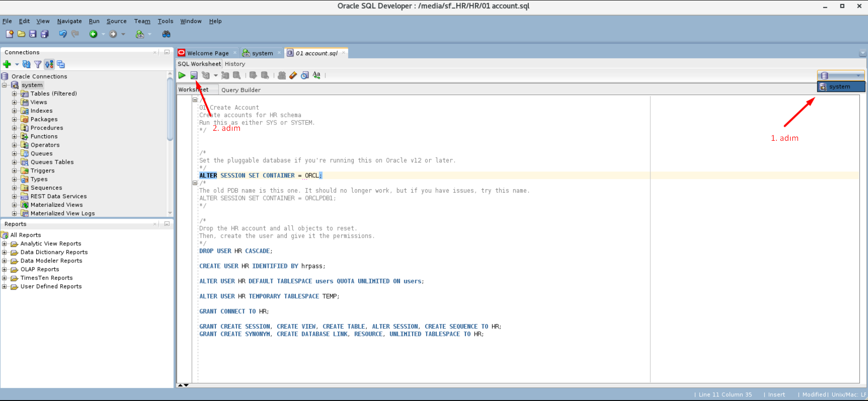Click the To Upper/Lower case icon
Viewport: 868px width, 401px height.
click(x=317, y=76)
